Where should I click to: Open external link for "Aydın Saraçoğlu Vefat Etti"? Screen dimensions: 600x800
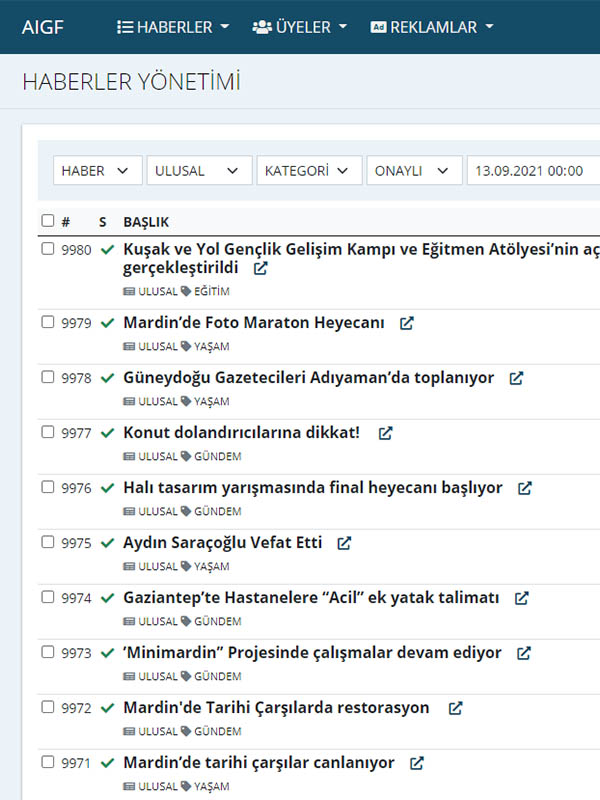pos(343,542)
